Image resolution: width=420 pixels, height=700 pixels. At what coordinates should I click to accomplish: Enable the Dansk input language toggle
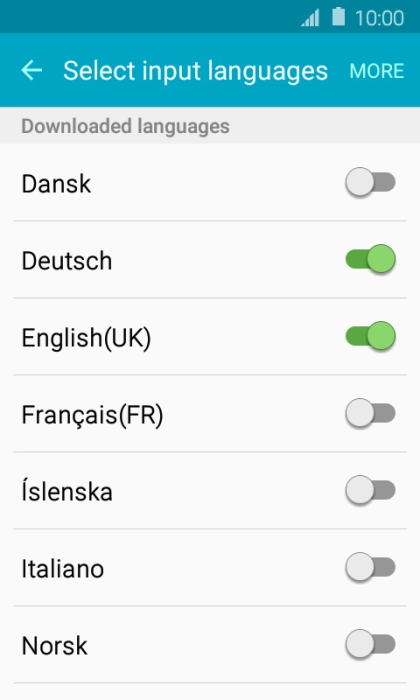coord(370,182)
